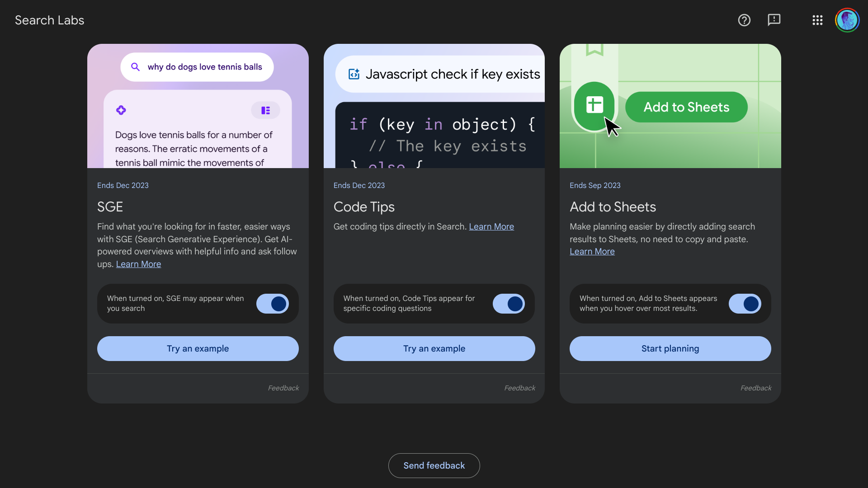
Task: Click the Search Labs title
Action: 50,20
